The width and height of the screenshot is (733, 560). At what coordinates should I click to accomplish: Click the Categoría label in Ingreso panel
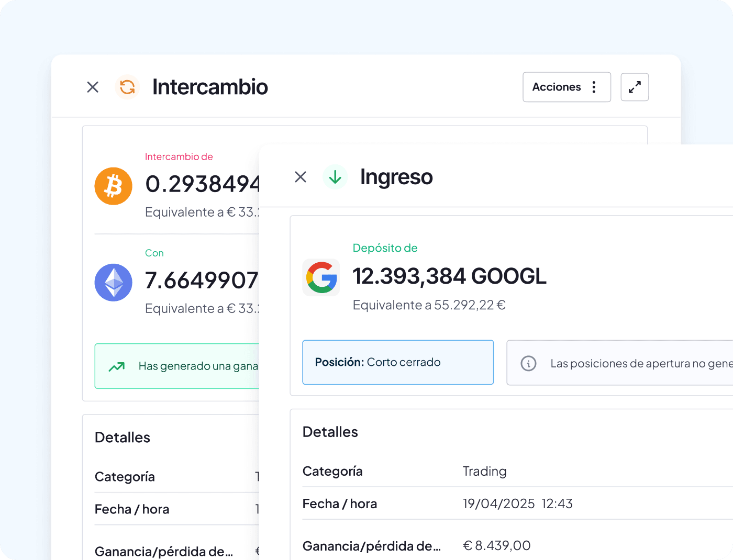click(x=332, y=472)
